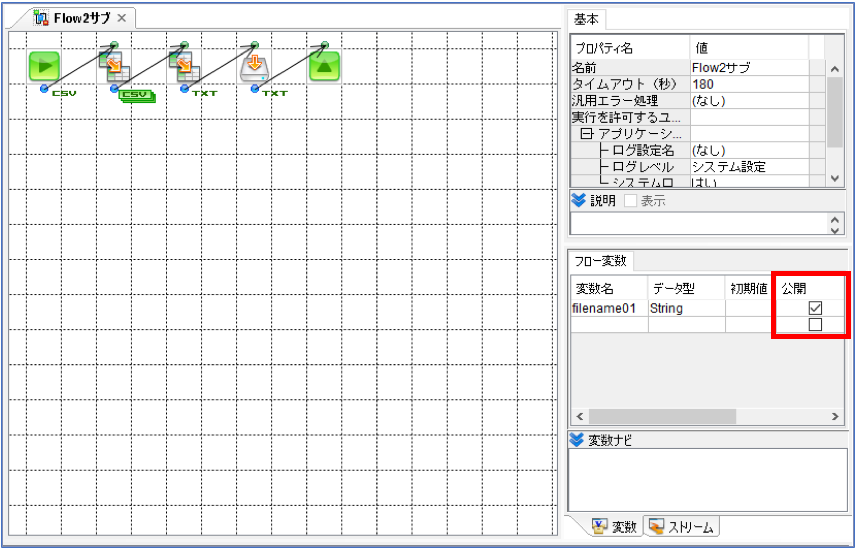Click the stacked CSV stream icon
This screenshot has width=857, height=549.
tap(137, 96)
